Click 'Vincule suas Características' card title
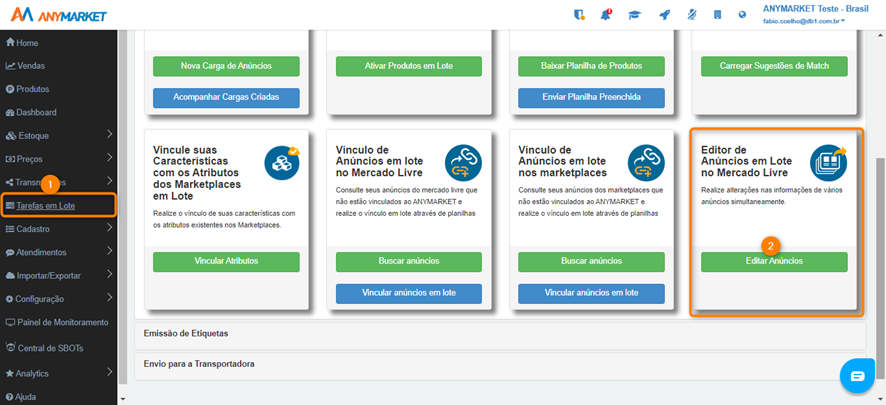This screenshot has width=886, height=405. click(x=196, y=173)
